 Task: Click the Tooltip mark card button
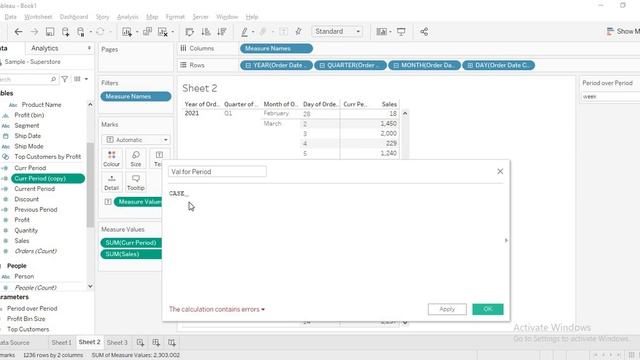136,182
